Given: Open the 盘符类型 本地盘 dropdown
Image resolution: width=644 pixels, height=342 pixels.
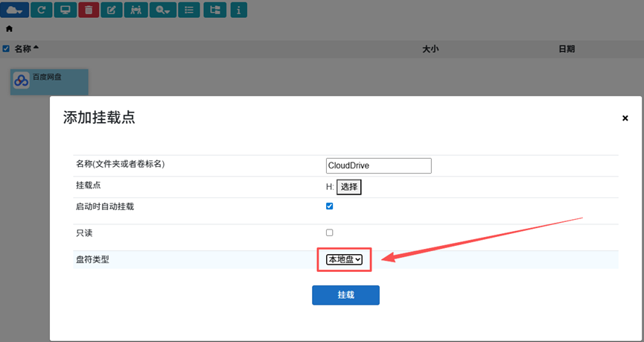Looking at the screenshot, I should coord(344,259).
